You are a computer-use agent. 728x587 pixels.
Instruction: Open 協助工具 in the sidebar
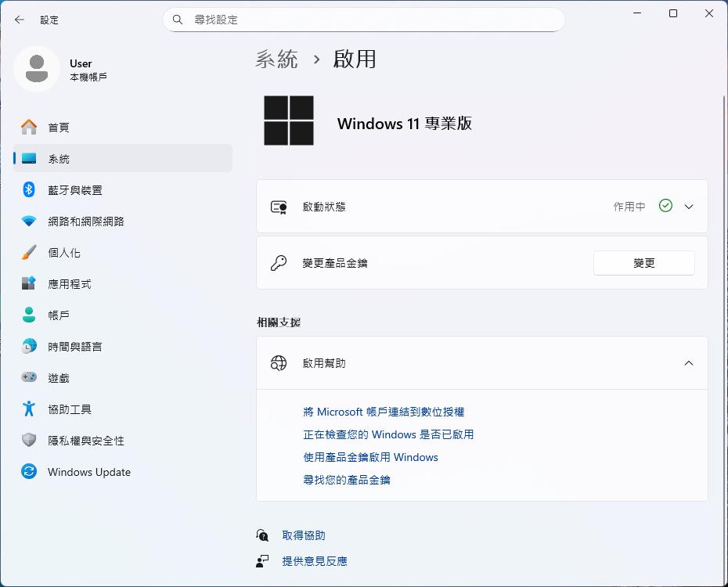pos(123,409)
